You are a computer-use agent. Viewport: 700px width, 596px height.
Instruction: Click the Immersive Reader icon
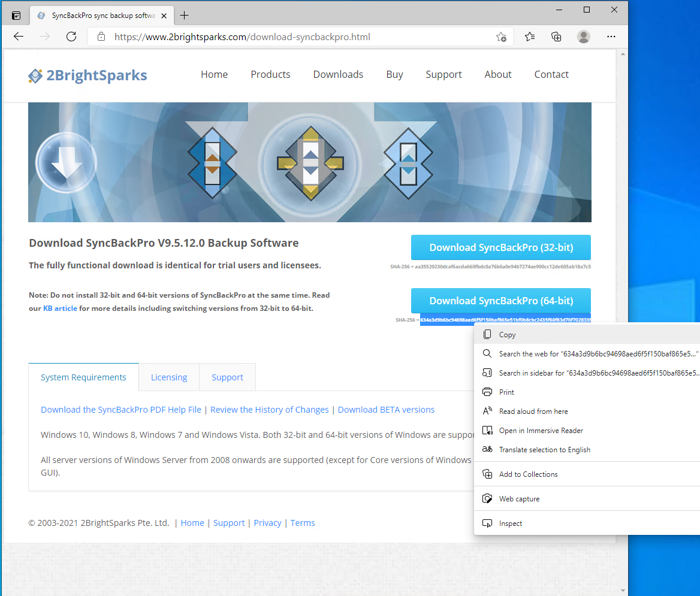click(x=487, y=430)
